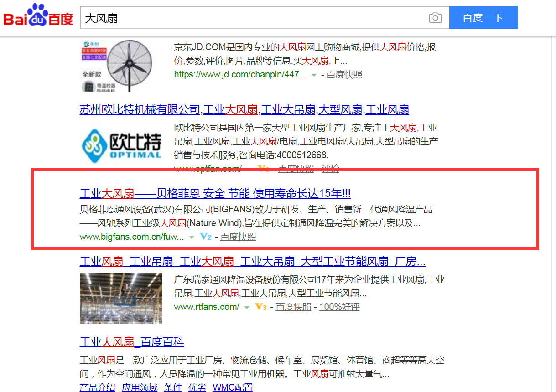556x392 pixels.
Task: Open 工业大风扇_百度百科 result title
Action: [x=132, y=342]
